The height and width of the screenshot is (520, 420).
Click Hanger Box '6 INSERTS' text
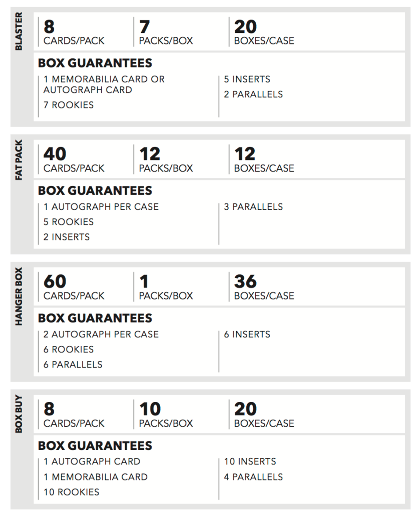pyautogui.click(x=247, y=334)
